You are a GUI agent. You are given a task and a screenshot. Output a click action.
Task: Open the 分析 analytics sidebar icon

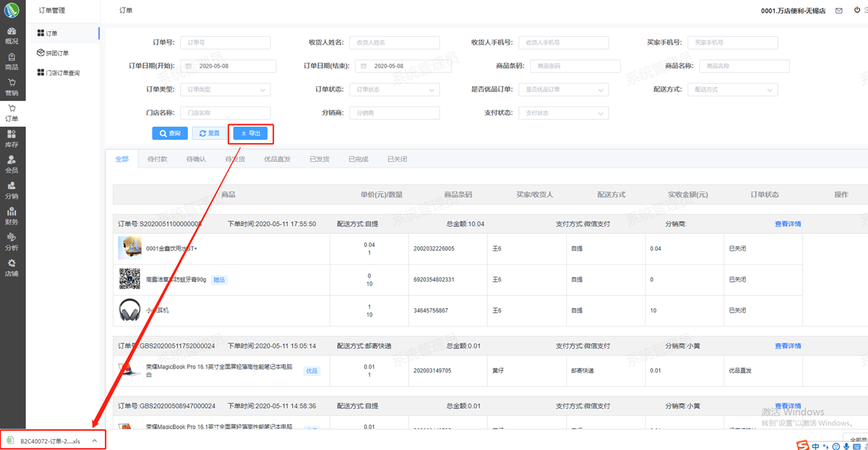[12, 242]
